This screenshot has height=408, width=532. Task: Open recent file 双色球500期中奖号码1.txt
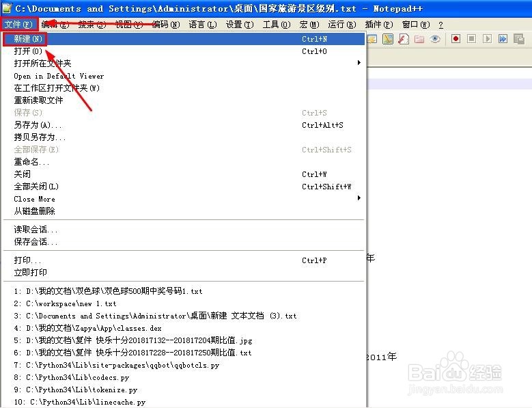point(184,291)
